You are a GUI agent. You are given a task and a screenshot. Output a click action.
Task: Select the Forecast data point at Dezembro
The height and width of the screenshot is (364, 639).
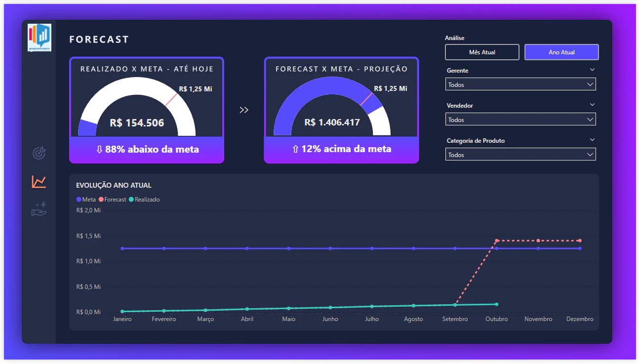tap(580, 241)
